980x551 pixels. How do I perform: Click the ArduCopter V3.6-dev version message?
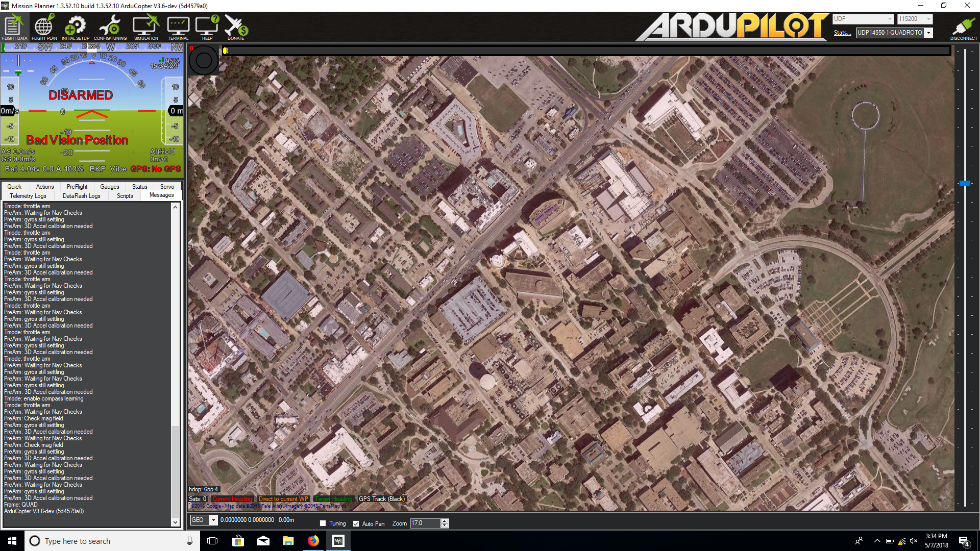[44, 511]
